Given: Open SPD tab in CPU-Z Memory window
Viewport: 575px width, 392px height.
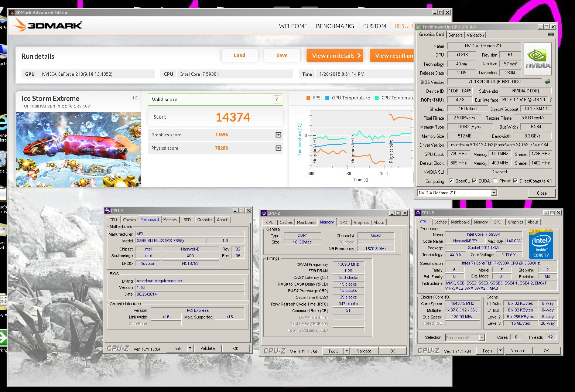Looking at the screenshot, I should (x=344, y=222).
